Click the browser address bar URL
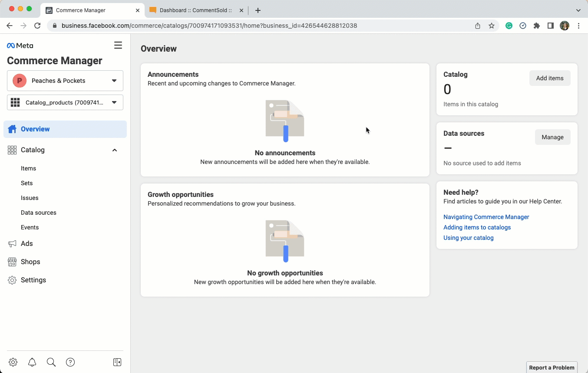The image size is (588, 373). (x=209, y=26)
